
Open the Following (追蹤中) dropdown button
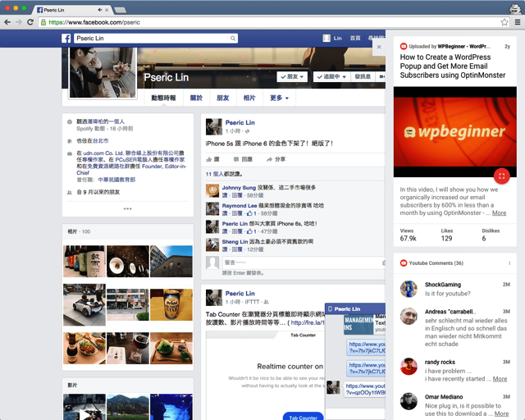pyautogui.click(x=331, y=76)
